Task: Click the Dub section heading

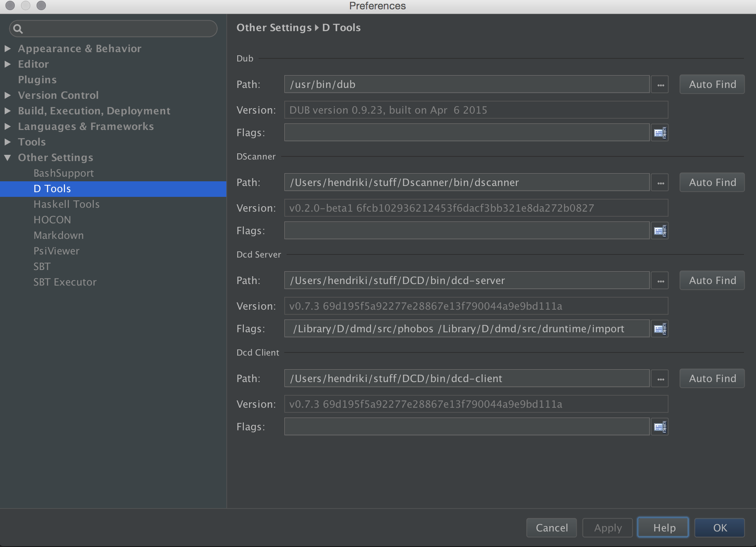Action: [245, 58]
